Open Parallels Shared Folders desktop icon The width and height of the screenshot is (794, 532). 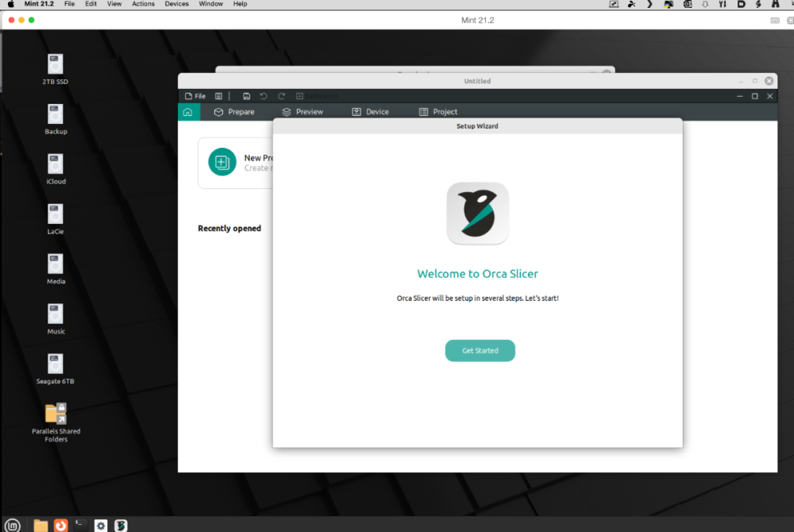tap(56, 422)
